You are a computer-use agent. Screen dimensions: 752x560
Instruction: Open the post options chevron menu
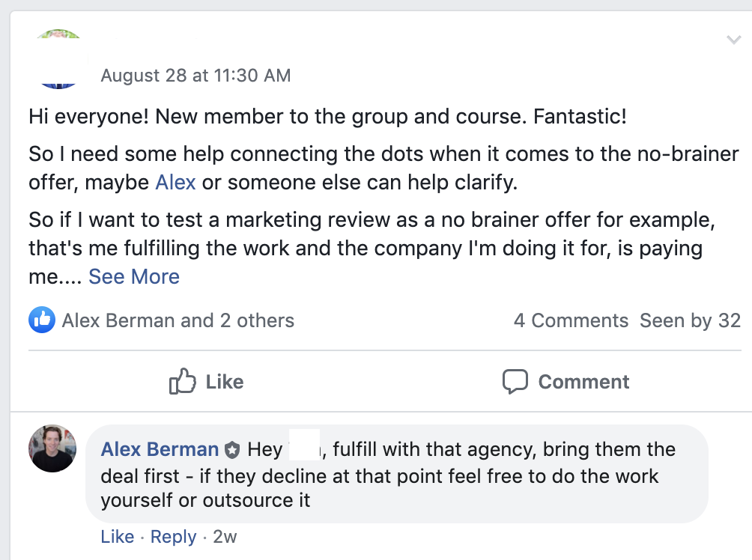click(x=734, y=40)
